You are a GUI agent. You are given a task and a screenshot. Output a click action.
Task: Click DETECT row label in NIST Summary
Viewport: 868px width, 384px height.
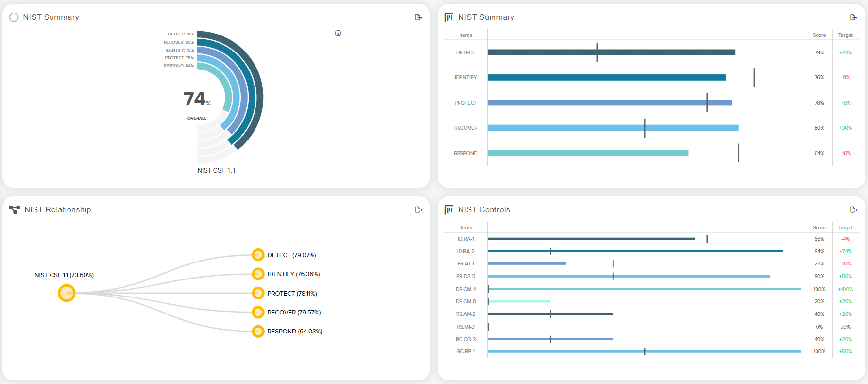(465, 52)
